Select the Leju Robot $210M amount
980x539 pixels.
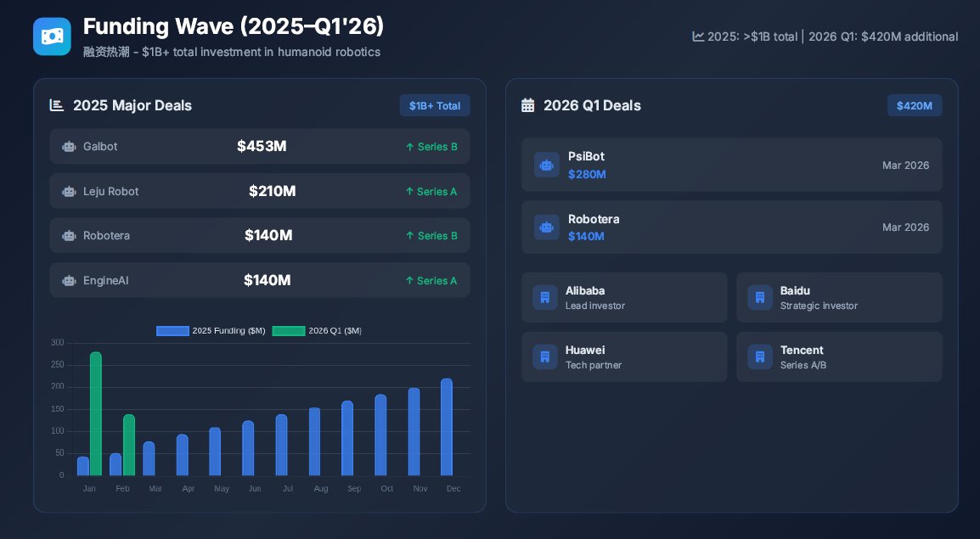tap(273, 191)
